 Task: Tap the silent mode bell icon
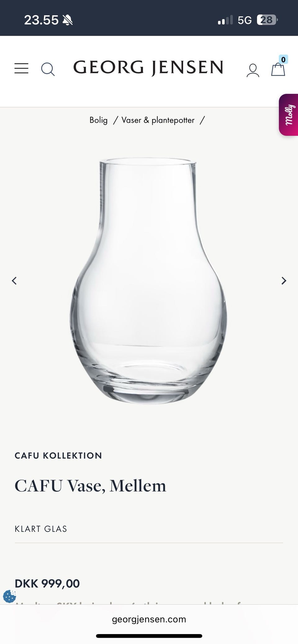(x=68, y=20)
